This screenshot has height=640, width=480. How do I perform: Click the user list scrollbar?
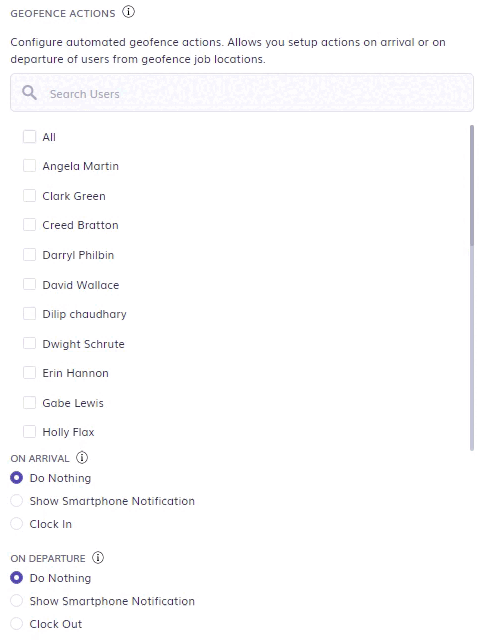472,186
